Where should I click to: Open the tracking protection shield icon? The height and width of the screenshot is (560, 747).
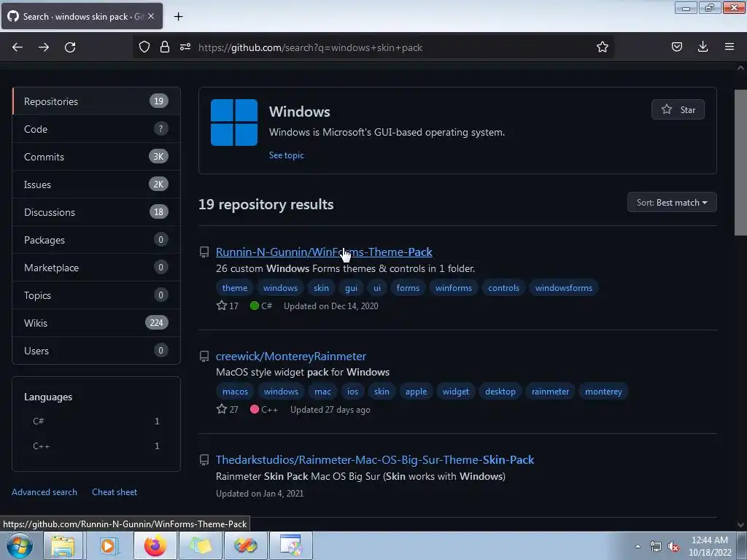[144, 47]
